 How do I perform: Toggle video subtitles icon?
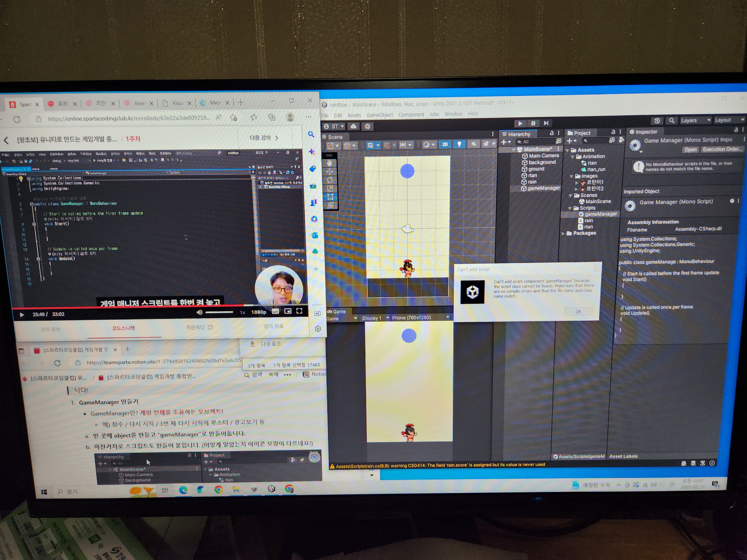click(x=276, y=312)
